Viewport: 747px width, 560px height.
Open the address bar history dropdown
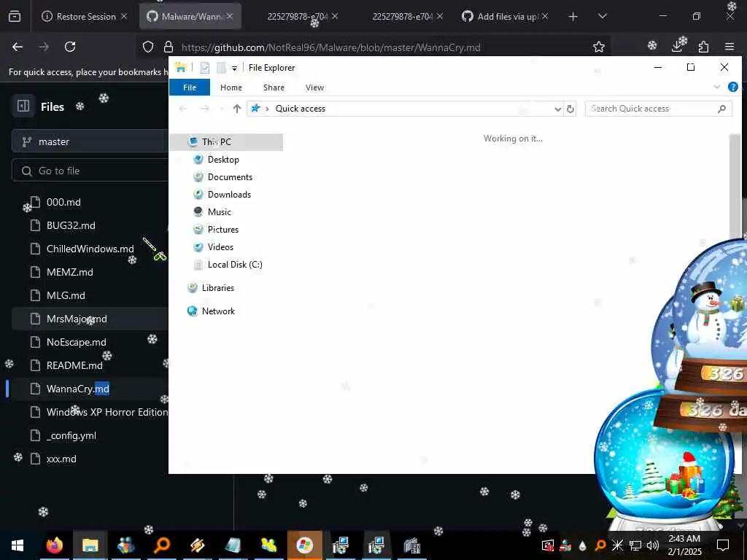(x=557, y=109)
